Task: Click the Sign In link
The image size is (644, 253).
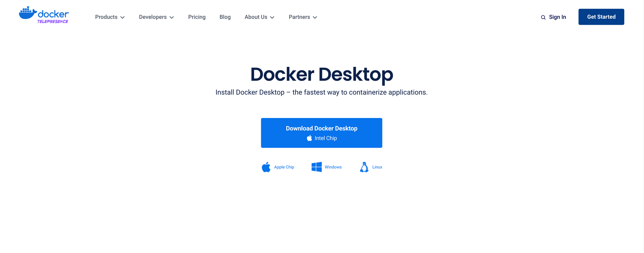Action: pos(557,17)
